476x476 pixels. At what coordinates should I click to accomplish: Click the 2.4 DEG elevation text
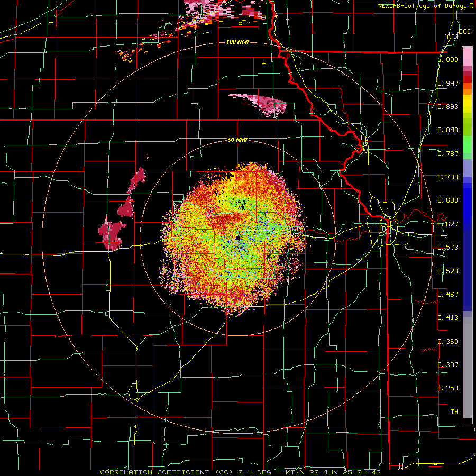(x=255, y=472)
